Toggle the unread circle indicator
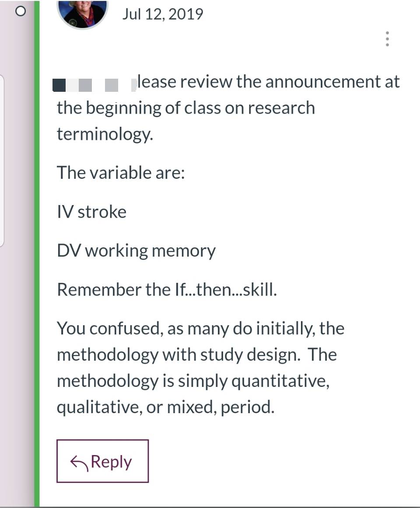The image size is (420, 508). (x=21, y=12)
